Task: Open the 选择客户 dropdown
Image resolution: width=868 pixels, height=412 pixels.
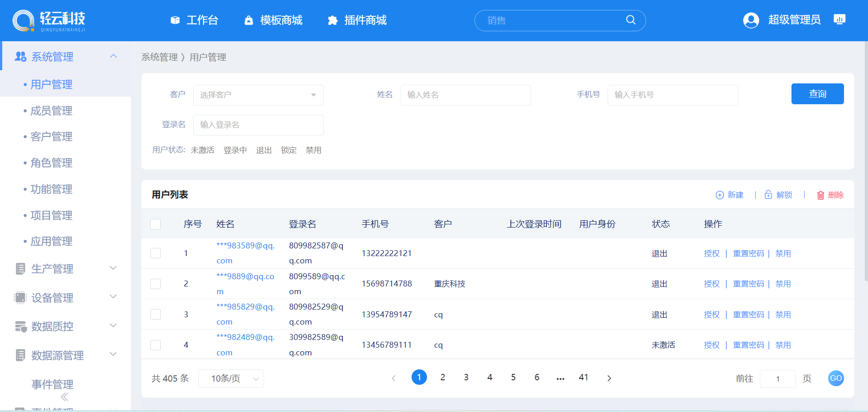Action: point(258,95)
